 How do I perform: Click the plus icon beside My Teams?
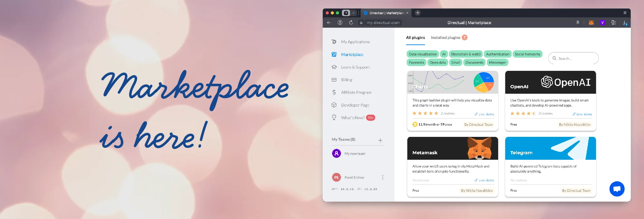pos(380,140)
